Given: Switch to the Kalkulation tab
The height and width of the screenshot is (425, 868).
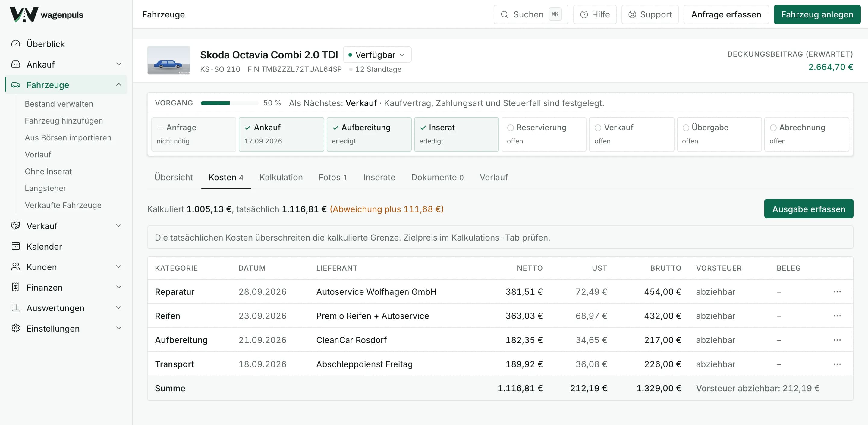Looking at the screenshot, I should [281, 178].
